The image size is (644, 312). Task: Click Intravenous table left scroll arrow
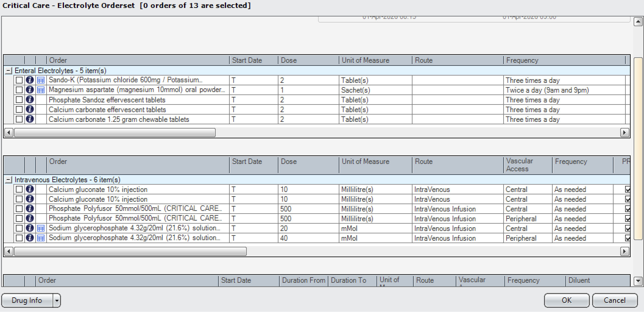tap(9, 251)
